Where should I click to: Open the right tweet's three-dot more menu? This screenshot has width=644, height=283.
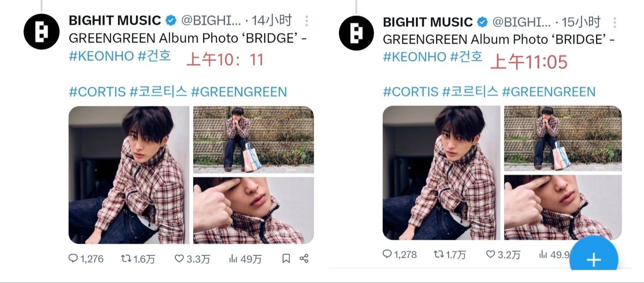(615, 22)
